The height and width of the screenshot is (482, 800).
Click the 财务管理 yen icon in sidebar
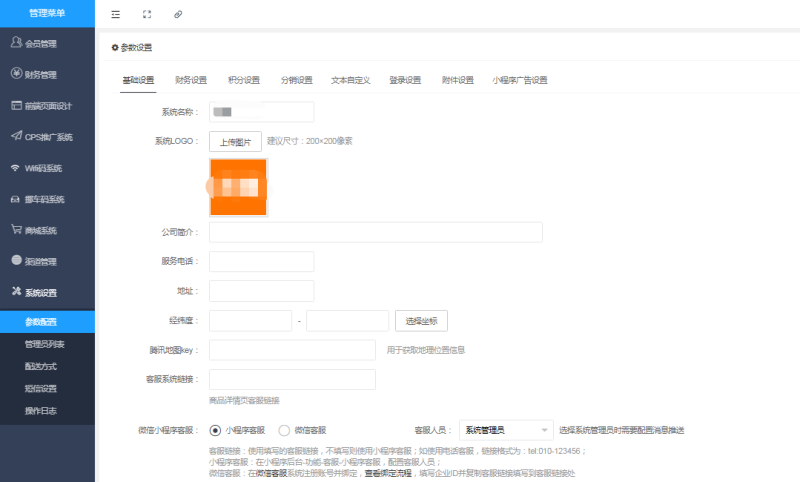pyautogui.click(x=16, y=74)
